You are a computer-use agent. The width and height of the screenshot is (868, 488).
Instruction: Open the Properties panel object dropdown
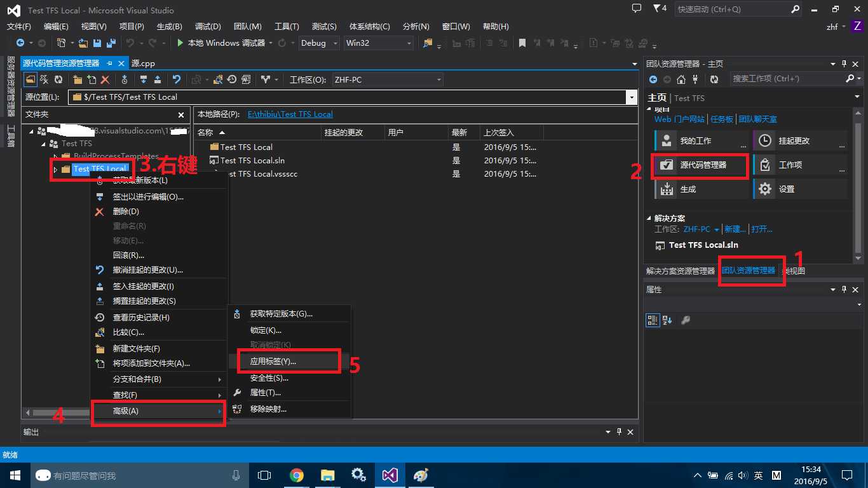[x=859, y=305]
